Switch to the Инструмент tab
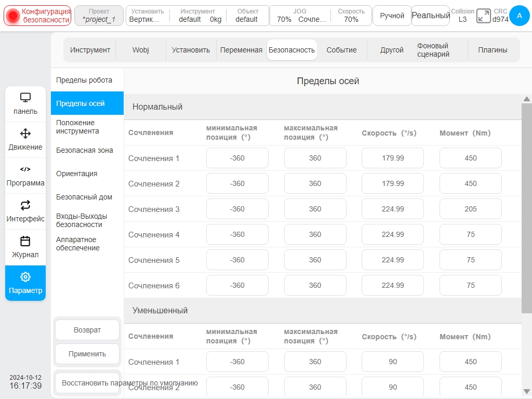This screenshot has width=532, height=399. point(90,50)
